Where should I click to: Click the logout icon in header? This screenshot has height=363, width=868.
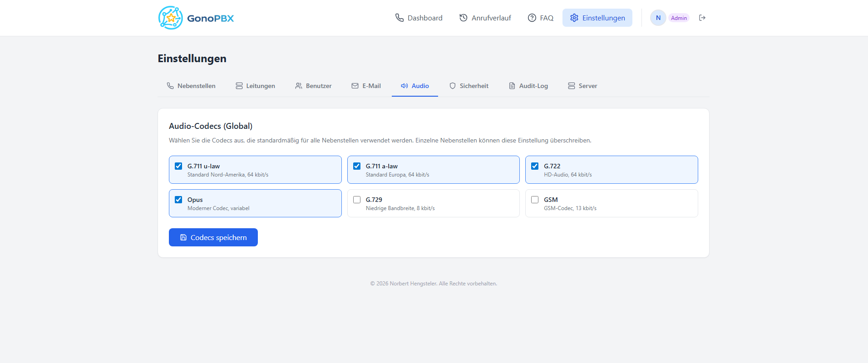pyautogui.click(x=702, y=18)
